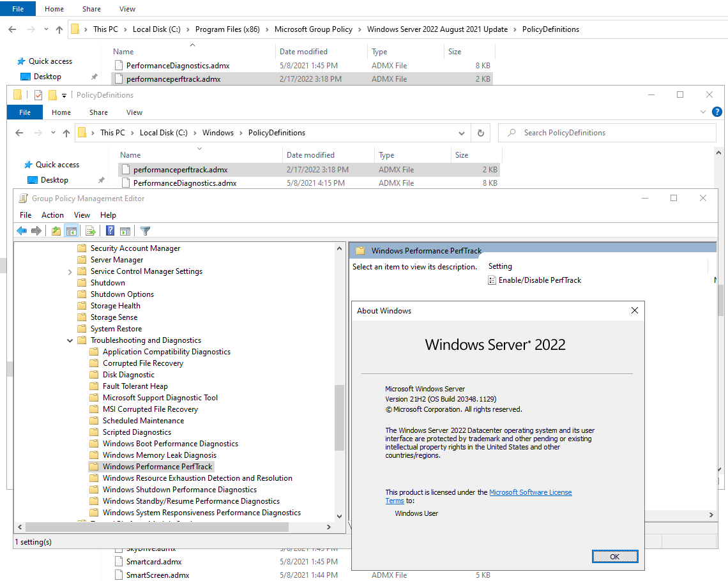
Task: Select SmartScreen.admx in the rear Explorer window
Action: coord(158,575)
